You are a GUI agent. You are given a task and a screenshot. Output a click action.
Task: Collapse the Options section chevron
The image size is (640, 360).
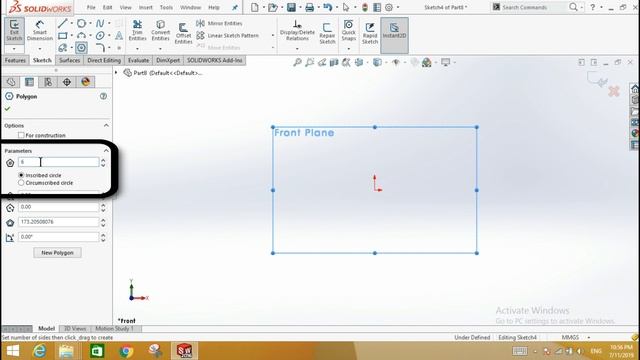point(106,125)
